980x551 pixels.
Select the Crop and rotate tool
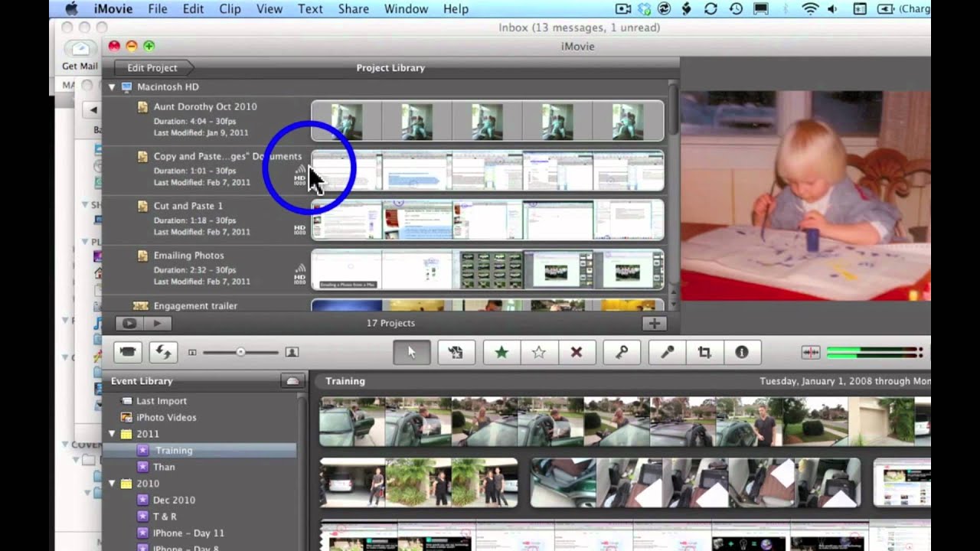click(704, 352)
